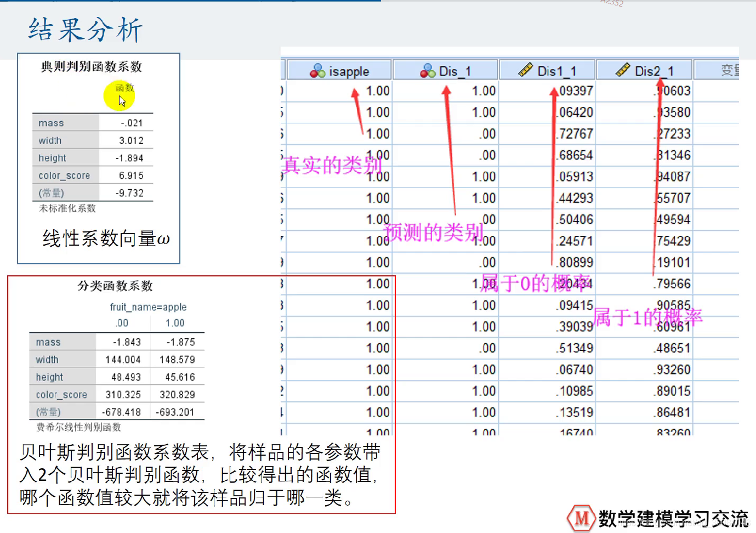Select the Dis2_1 column header
The image size is (756, 533).
(x=644, y=71)
